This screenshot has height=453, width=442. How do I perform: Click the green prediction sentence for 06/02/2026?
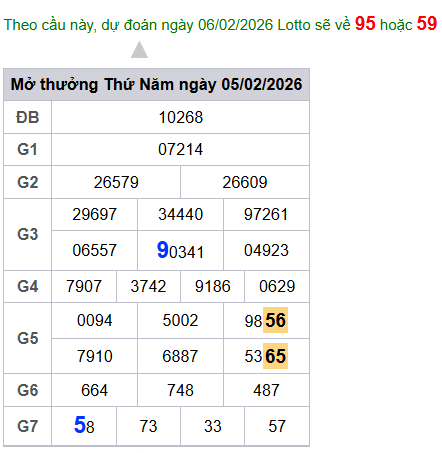pyautogui.click(x=220, y=24)
